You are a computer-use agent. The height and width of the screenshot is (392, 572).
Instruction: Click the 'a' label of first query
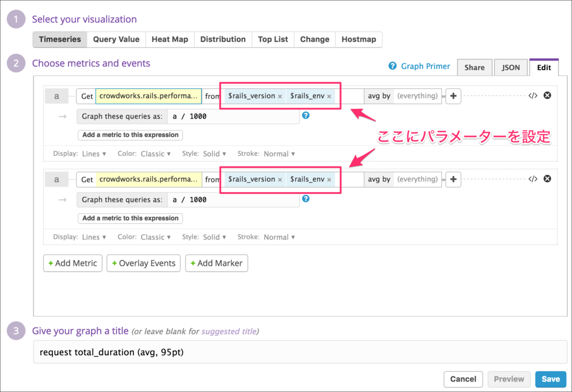pyautogui.click(x=56, y=96)
